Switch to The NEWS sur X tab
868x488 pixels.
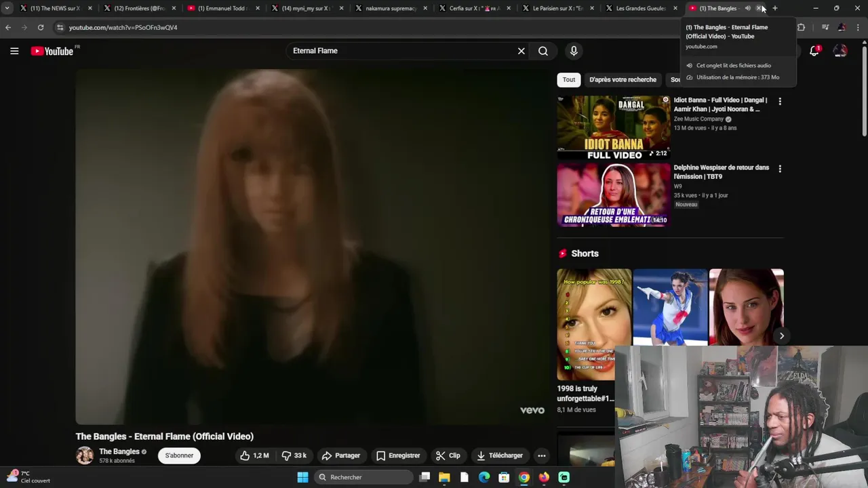55,8
